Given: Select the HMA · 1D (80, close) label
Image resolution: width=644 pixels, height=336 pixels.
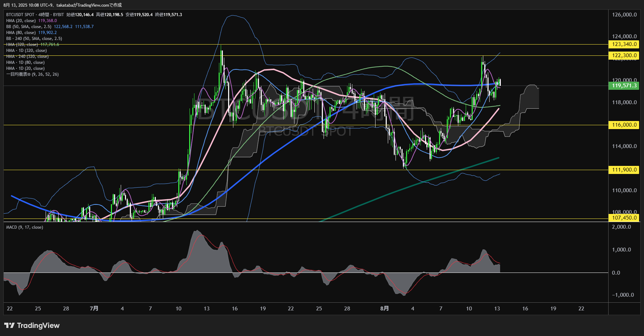Looking at the screenshot, I should click(25, 62).
